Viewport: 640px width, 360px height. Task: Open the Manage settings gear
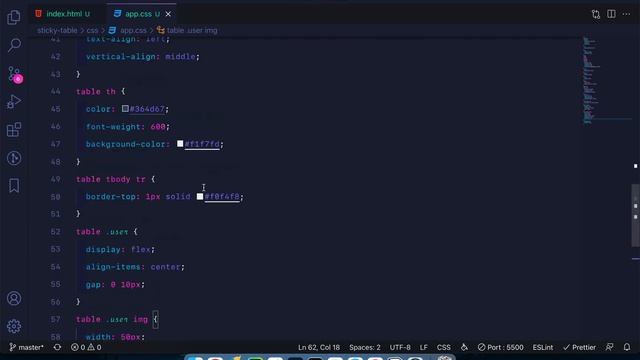tap(14, 326)
